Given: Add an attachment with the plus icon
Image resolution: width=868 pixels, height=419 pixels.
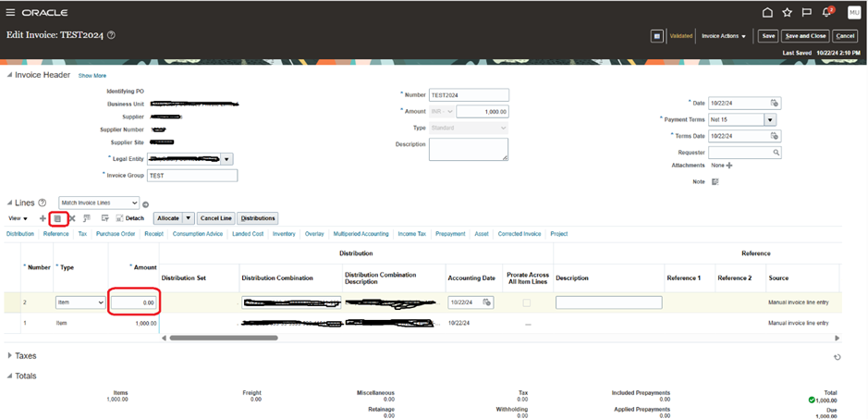Looking at the screenshot, I should tap(728, 166).
